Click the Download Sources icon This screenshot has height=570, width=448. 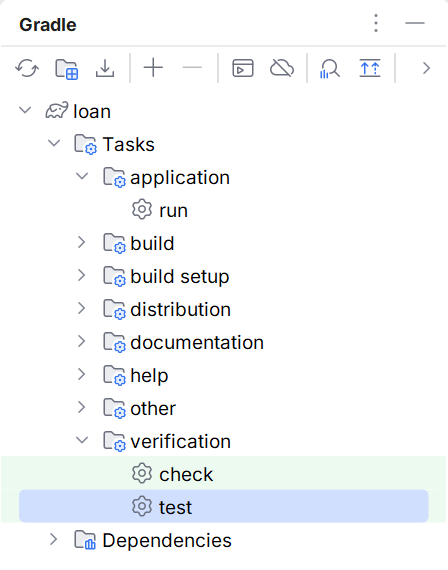click(105, 68)
